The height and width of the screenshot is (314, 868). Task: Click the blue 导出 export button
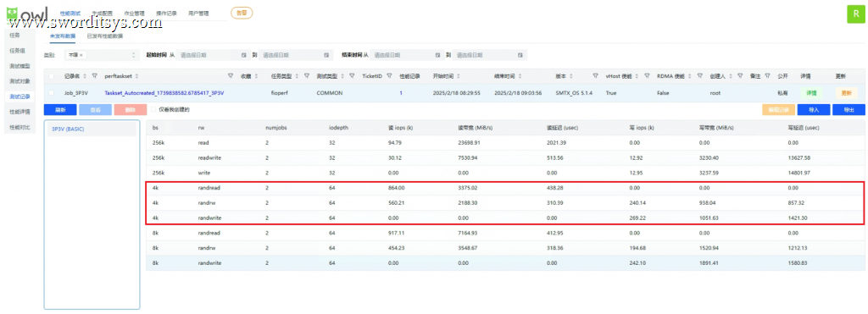click(849, 110)
